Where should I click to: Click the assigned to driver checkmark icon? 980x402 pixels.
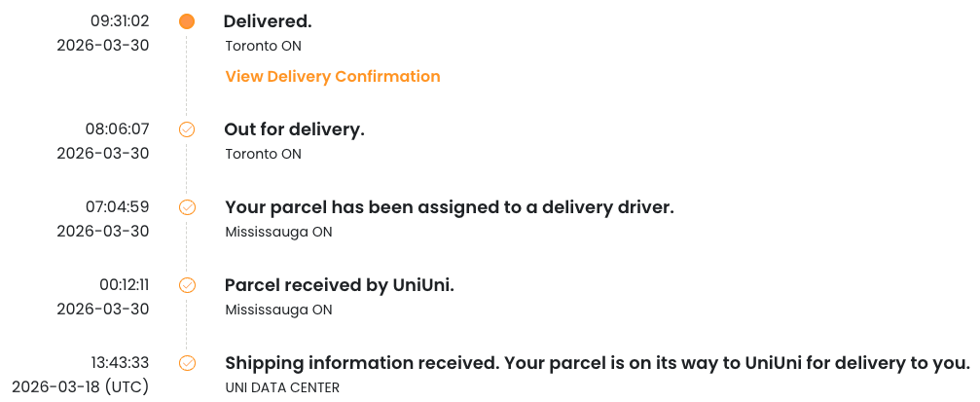(x=187, y=207)
